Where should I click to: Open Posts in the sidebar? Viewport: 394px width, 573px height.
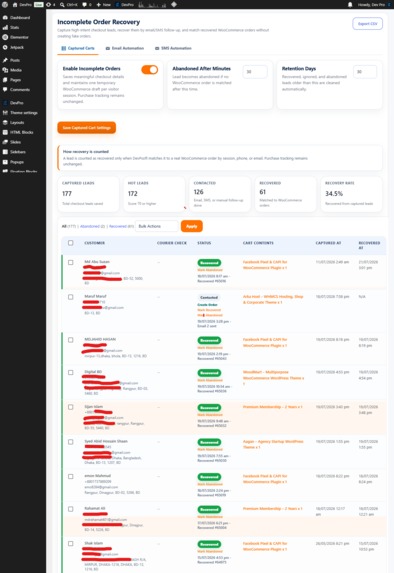point(15,60)
